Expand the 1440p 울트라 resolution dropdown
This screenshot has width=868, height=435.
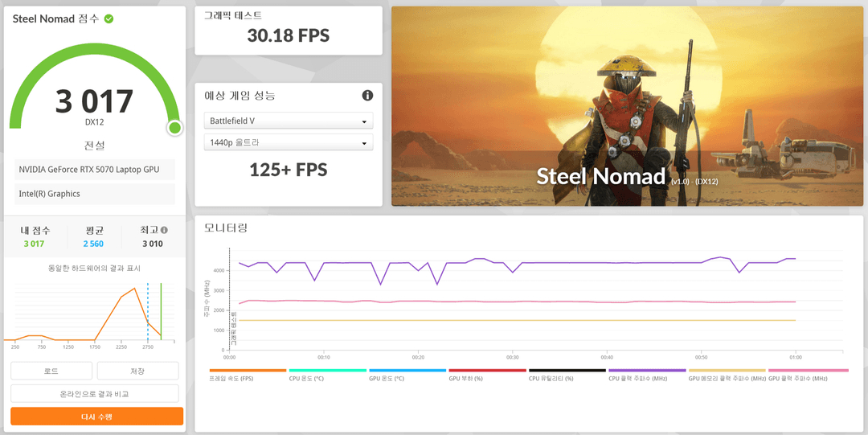[x=288, y=142]
